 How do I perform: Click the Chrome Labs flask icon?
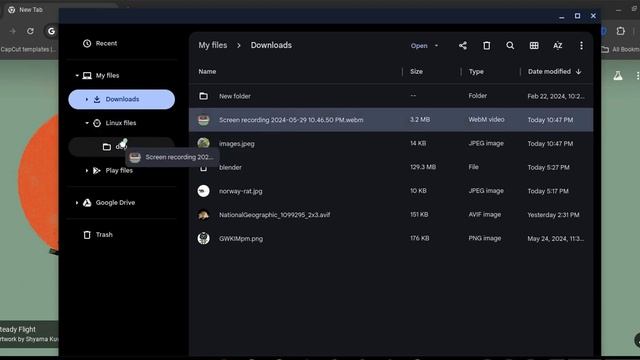(618, 76)
